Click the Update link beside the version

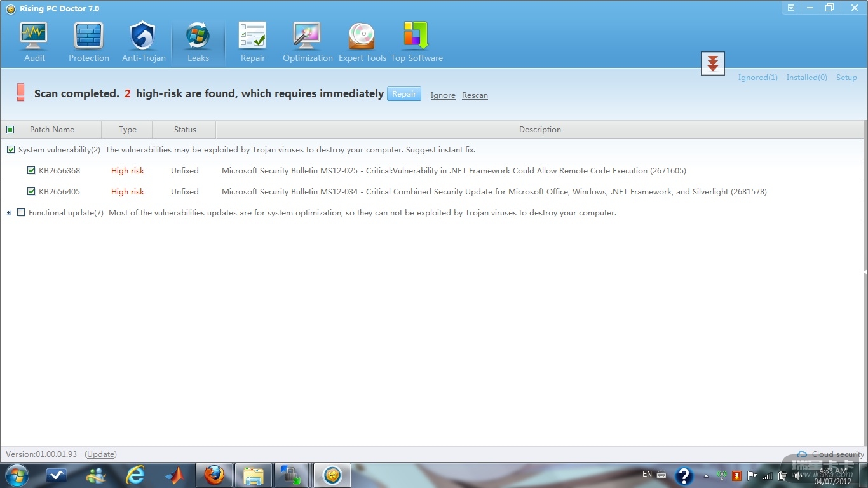[100, 454]
